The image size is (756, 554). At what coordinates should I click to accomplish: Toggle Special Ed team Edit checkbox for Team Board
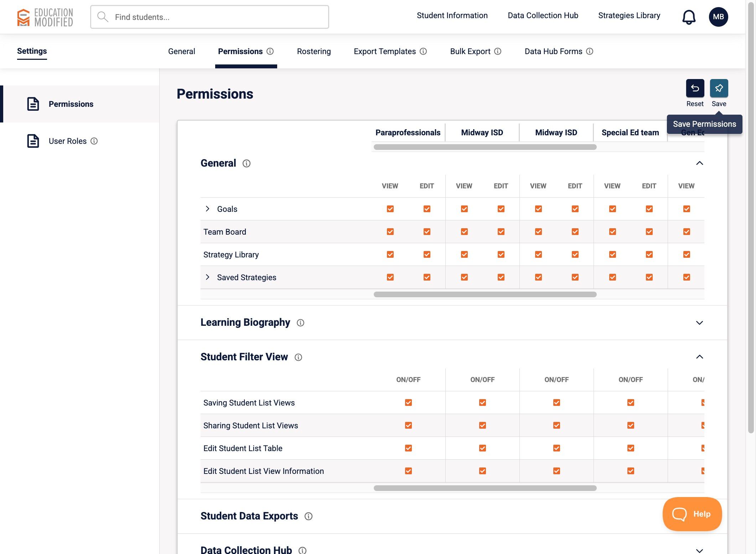[649, 232]
